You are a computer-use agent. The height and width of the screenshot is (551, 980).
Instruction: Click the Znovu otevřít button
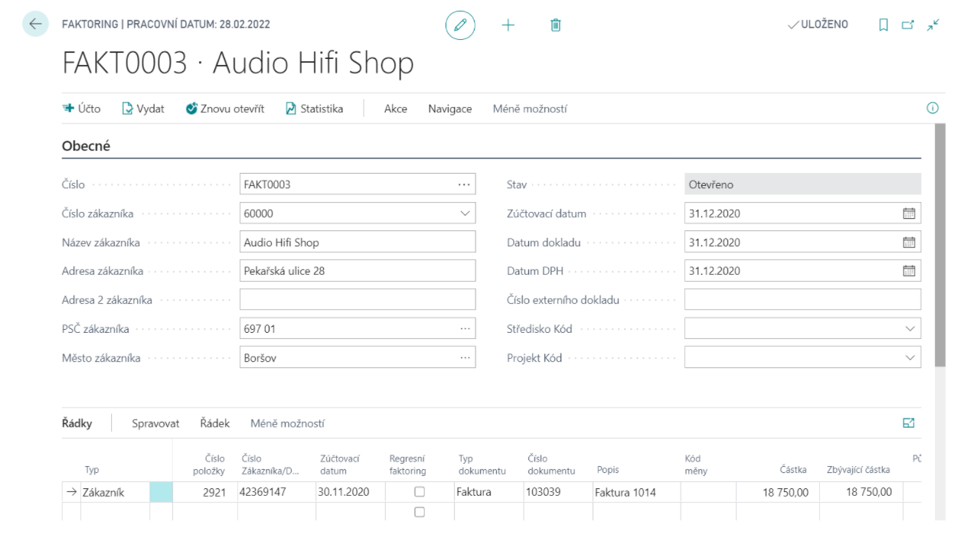point(225,109)
